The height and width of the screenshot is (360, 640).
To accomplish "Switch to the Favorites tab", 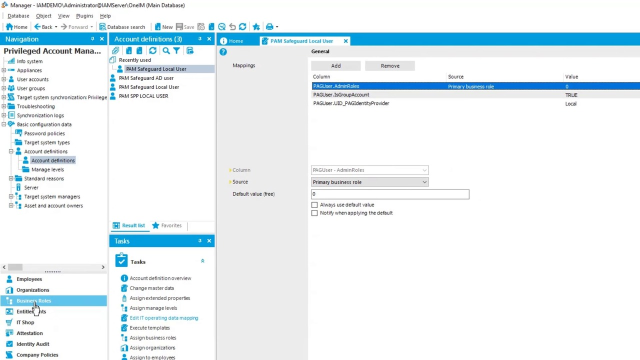I will [167, 225].
